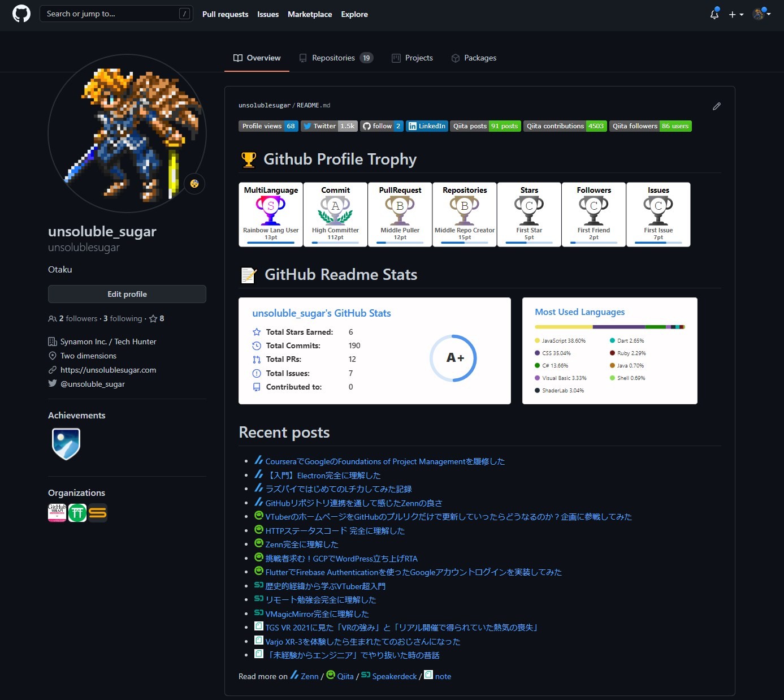Open Explore in top navigation

tap(354, 14)
